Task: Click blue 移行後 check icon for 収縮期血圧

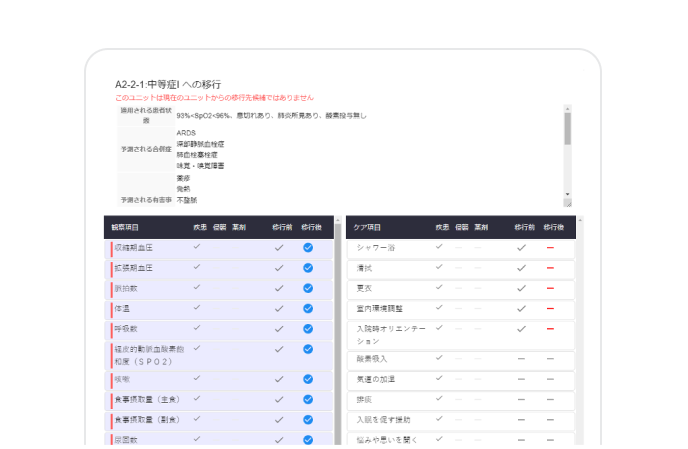Action: click(x=308, y=247)
